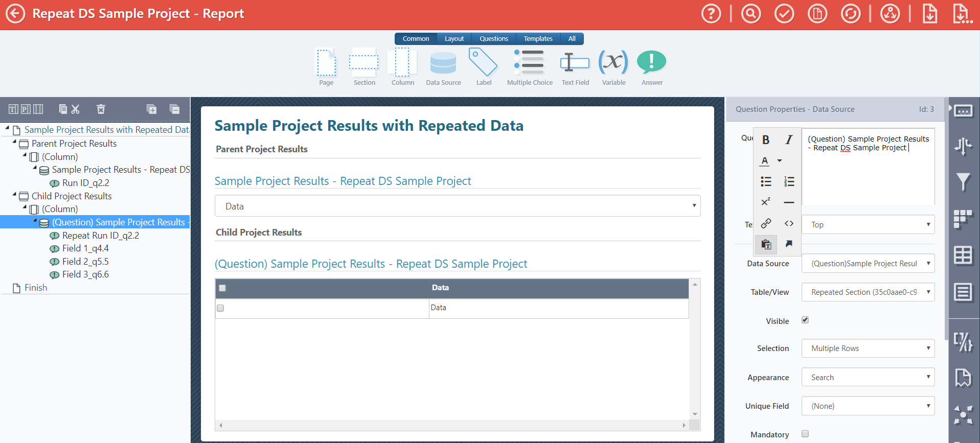Open the Unique Field dropdown

point(868,406)
